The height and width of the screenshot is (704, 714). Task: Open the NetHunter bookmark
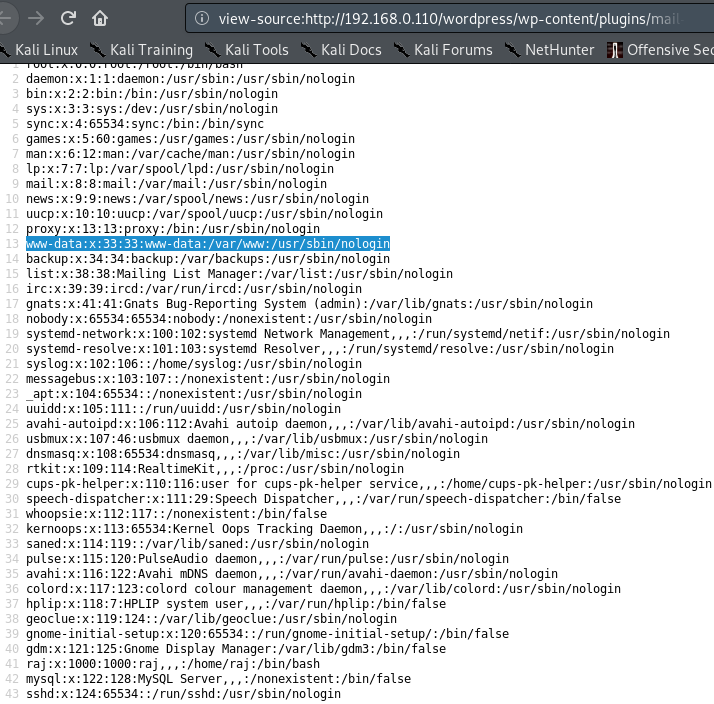(550, 50)
